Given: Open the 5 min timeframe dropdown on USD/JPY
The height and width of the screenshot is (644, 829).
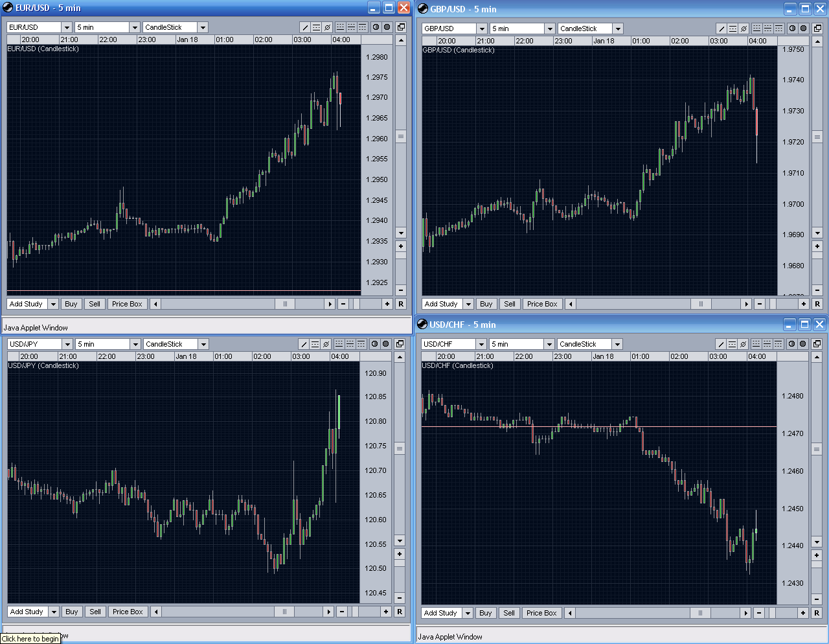Looking at the screenshot, I should coord(134,344).
